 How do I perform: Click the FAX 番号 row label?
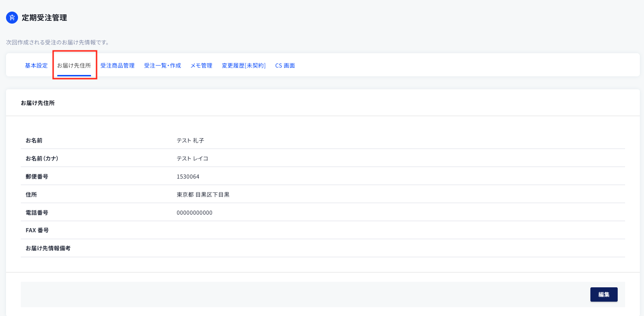click(37, 230)
